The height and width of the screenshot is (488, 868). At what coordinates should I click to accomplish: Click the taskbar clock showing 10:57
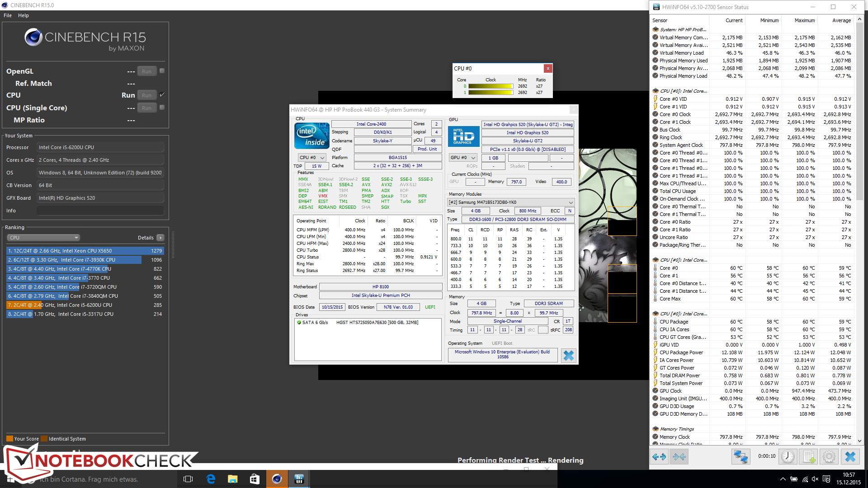(x=849, y=479)
